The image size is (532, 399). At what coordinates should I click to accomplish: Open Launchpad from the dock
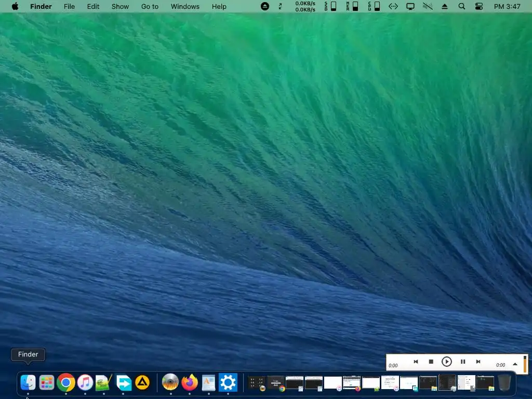coord(47,382)
